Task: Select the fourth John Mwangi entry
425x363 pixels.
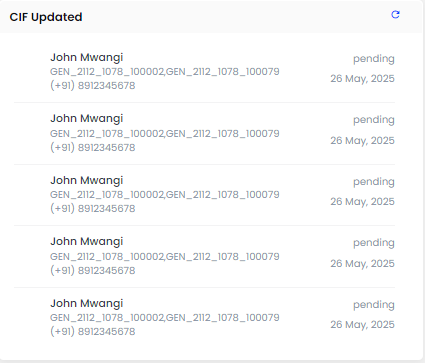Action: [204, 256]
